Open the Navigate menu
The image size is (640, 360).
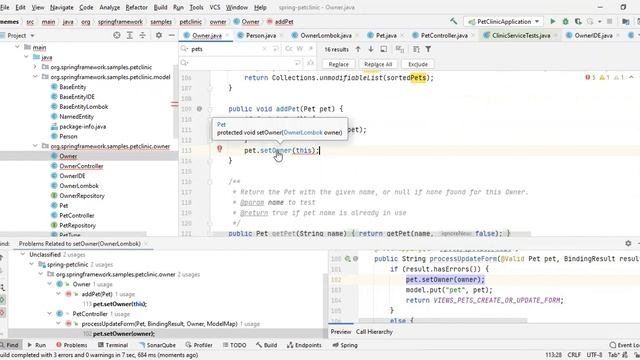coord(62,7)
